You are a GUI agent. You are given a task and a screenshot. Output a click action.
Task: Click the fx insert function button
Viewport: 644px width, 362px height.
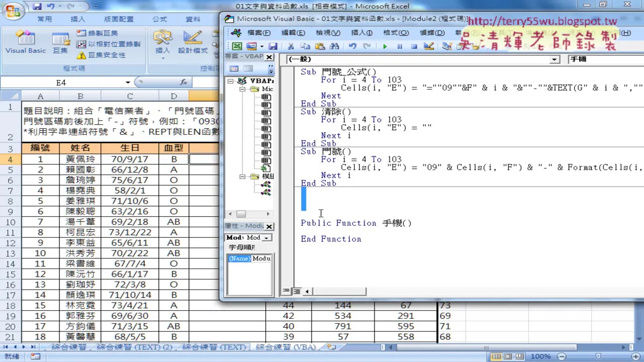(x=184, y=82)
